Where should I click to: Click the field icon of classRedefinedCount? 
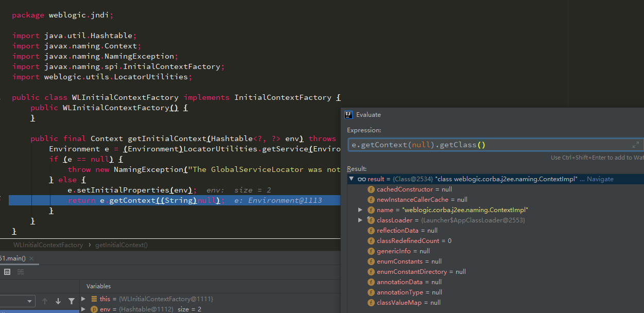(x=371, y=241)
